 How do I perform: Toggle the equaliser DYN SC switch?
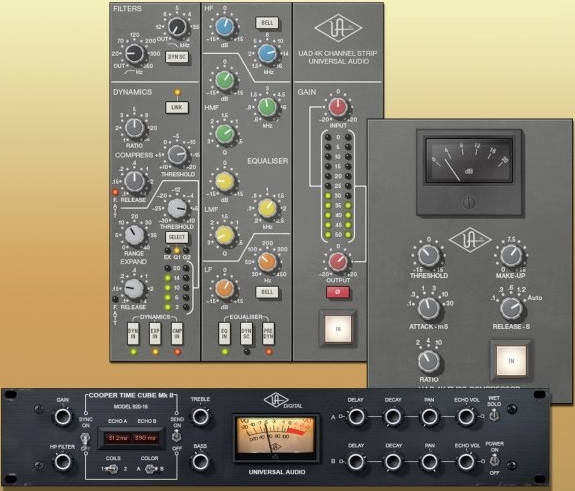[x=246, y=334]
